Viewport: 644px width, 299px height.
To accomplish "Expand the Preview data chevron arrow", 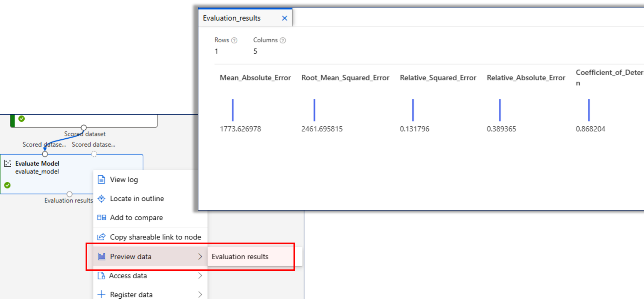I will tap(200, 257).
